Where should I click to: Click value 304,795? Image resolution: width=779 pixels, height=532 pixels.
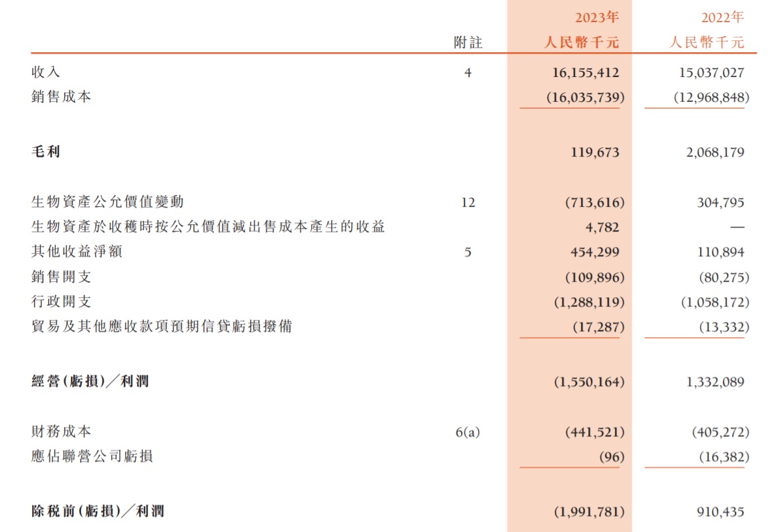(720, 203)
